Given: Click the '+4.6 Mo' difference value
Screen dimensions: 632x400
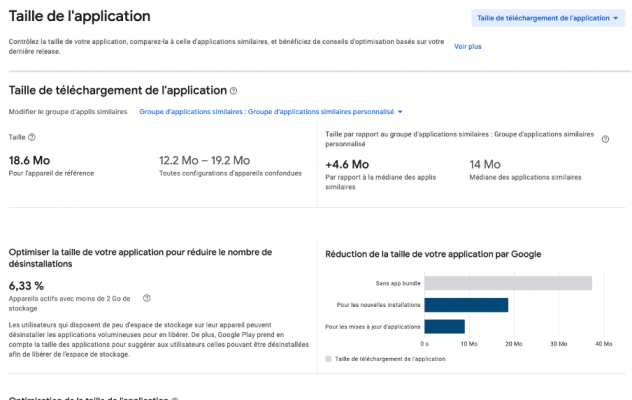Looking at the screenshot, I should pyautogui.click(x=347, y=164).
